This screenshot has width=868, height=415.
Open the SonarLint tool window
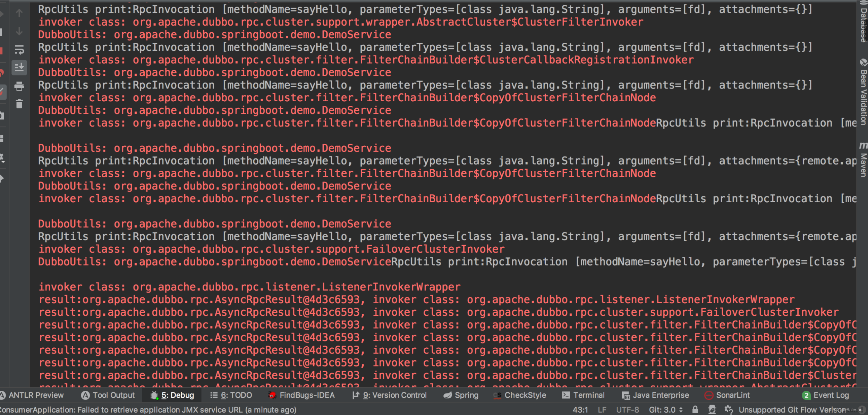pos(727,395)
